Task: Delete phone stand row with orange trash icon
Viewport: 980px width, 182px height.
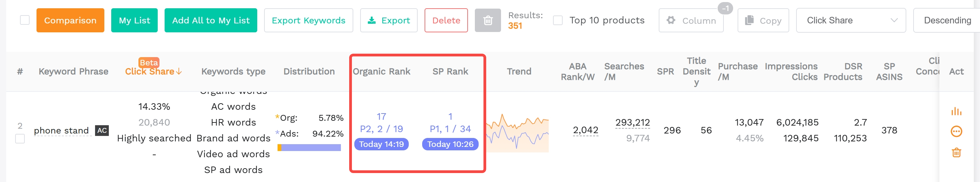Action: click(x=956, y=153)
